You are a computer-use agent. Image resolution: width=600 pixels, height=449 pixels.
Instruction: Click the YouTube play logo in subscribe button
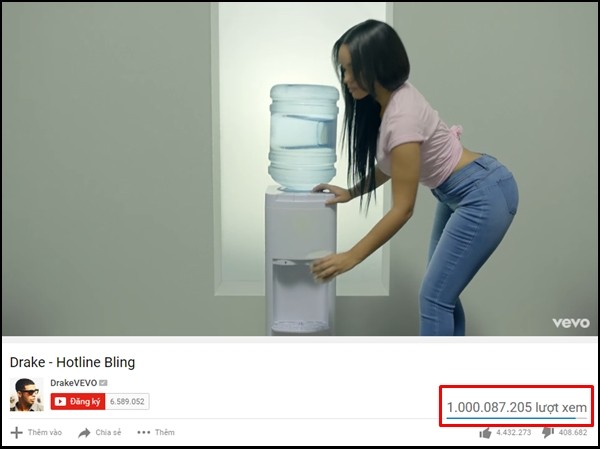[60, 402]
